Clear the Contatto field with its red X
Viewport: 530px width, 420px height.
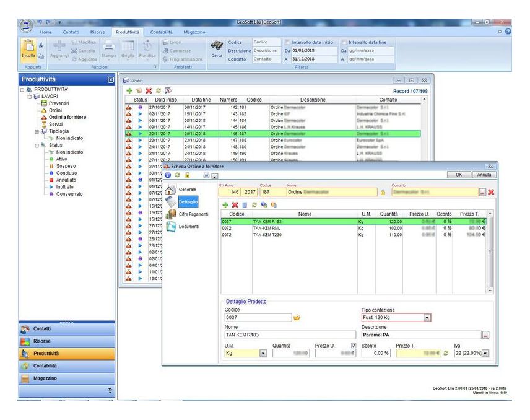pyautogui.click(x=491, y=192)
